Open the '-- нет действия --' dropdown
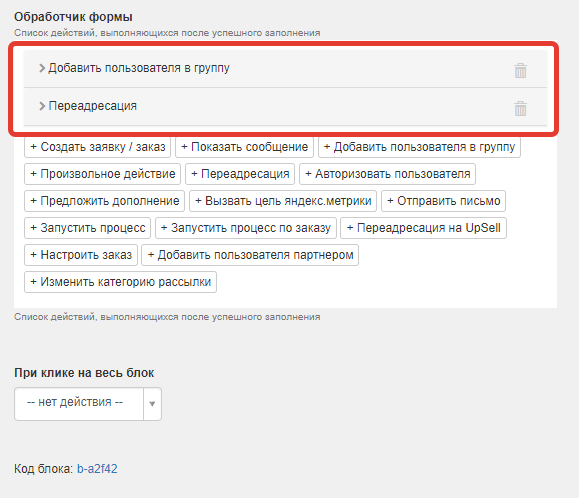The height and width of the screenshot is (498, 579). (x=88, y=403)
